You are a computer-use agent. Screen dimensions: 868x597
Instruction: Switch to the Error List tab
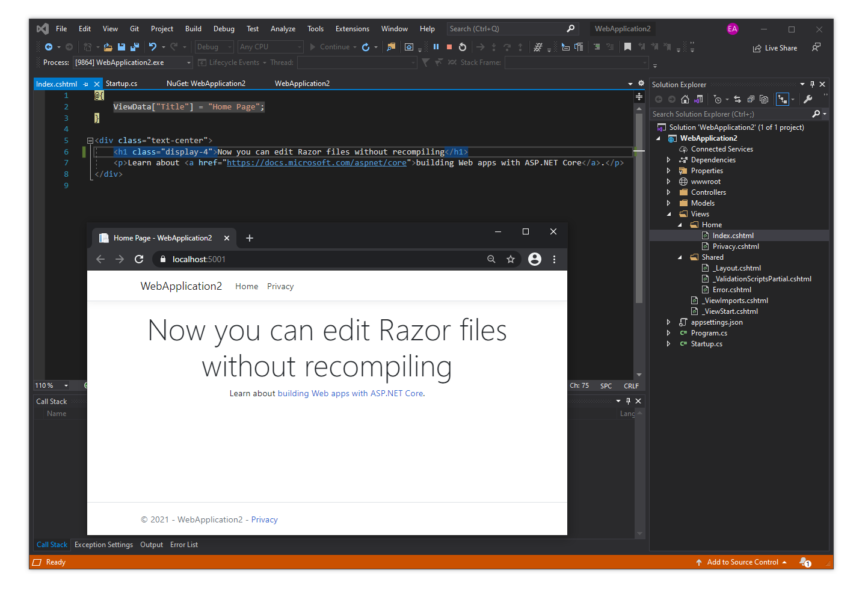click(184, 545)
